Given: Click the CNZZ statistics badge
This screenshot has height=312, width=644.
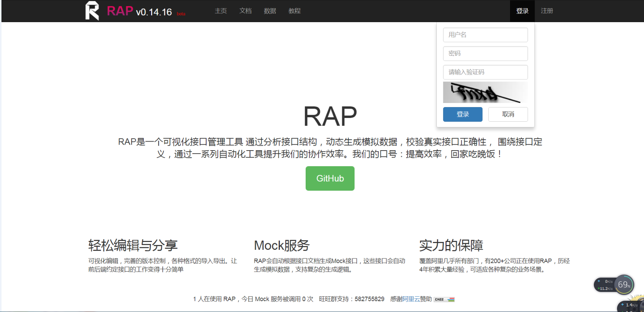Looking at the screenshot, I should [x=444, y=299].
